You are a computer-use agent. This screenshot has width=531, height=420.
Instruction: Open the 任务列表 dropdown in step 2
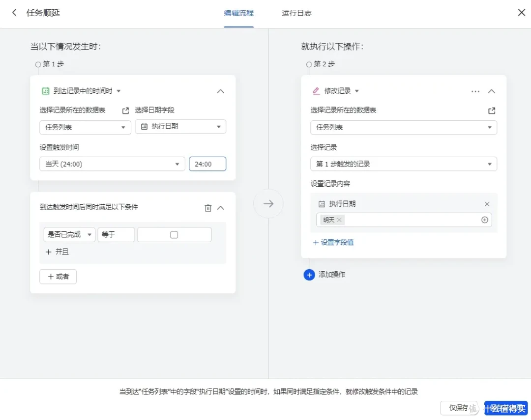pyautogui.click(x=404, y=127)
